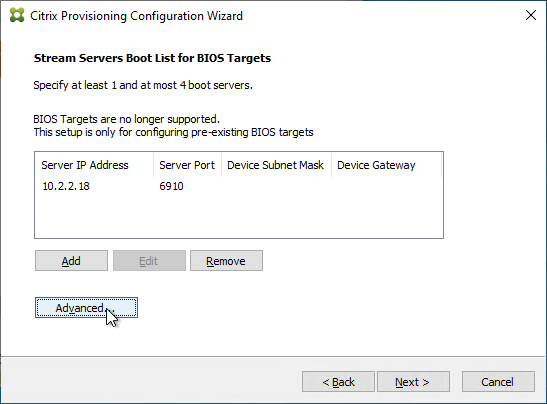Screen dimensions: 547x404
Task: Click the blank subnet mask cell of 10.2.2.18 row
Action: (276, 186)
